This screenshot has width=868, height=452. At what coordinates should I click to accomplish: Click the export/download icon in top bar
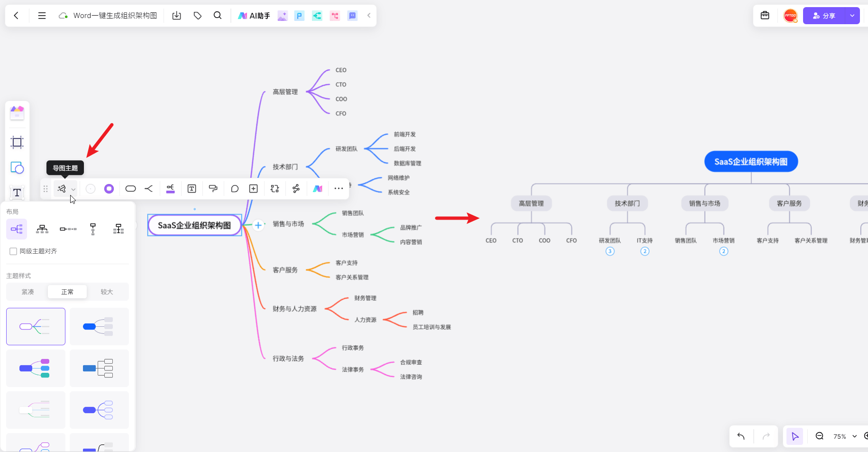coord(176,16)
